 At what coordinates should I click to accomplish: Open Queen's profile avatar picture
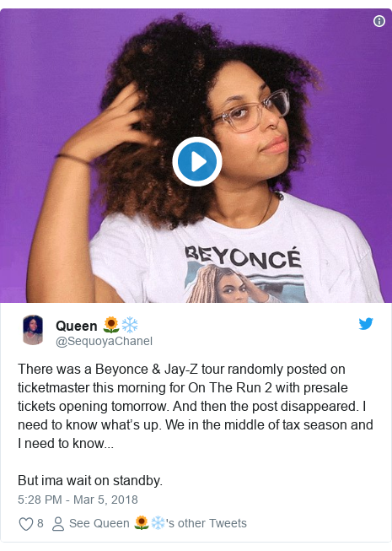[x=33, y=330]
